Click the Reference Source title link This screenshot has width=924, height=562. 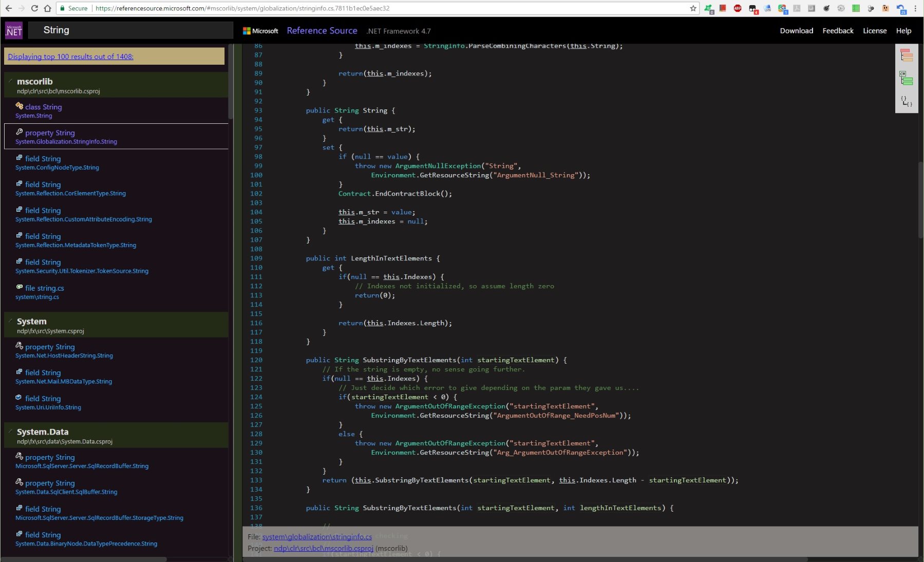(x=322, y=31)
